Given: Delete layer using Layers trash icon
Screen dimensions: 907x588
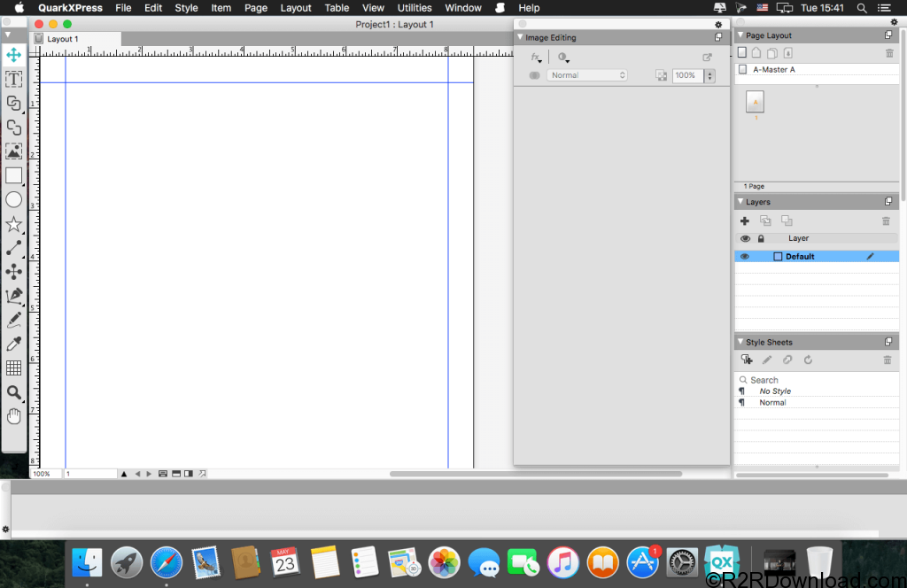Looking at the screenshot, I should click(886, 220).
